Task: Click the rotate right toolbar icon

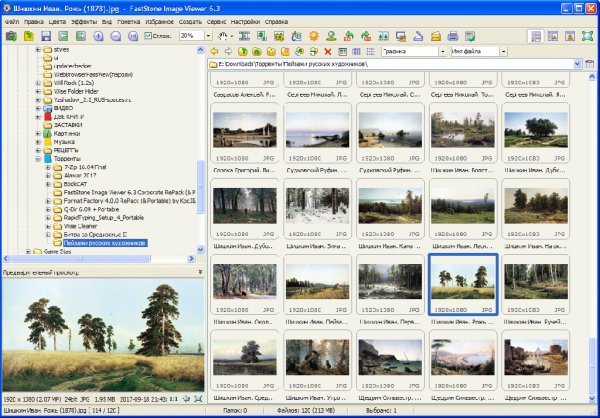Action: click(x=366, y=36)
